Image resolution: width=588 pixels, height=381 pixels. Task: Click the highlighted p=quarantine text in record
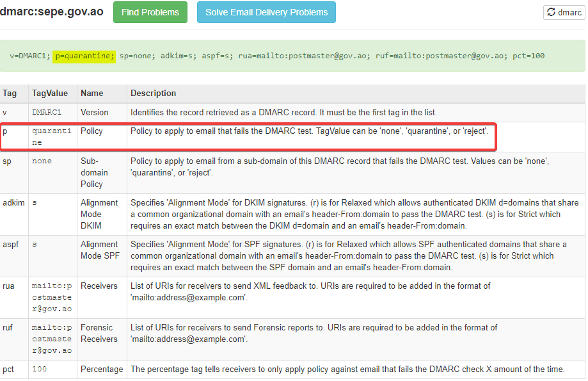(x=84, y=56)
